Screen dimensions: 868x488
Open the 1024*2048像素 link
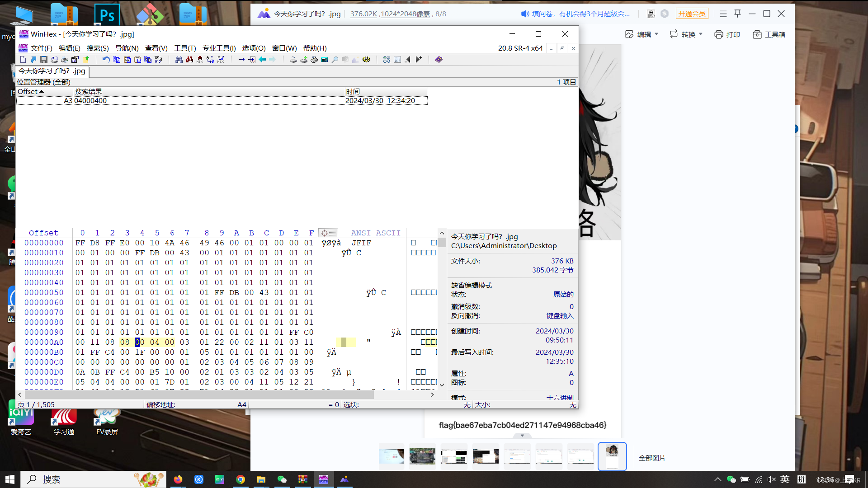pos(406,14)
